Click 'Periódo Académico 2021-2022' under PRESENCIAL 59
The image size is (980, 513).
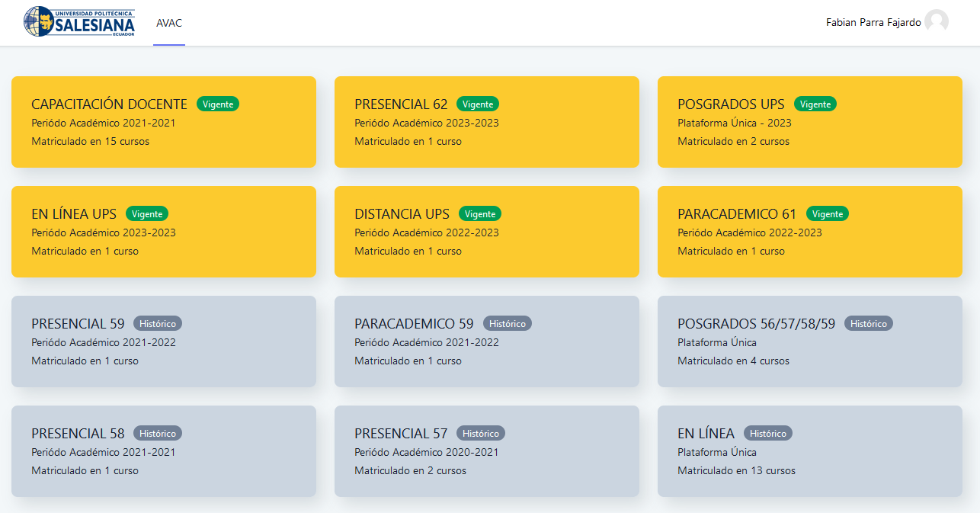(x=104, y=342)
